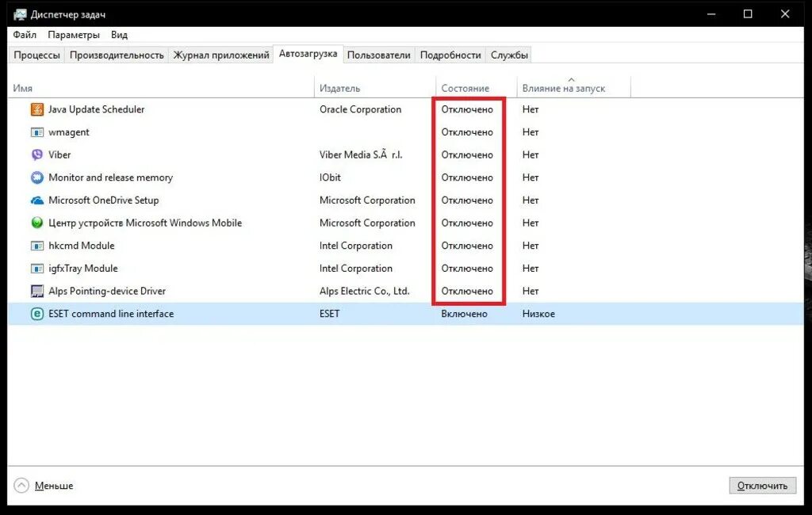Open the Подробности tab
The image size is (812, 515).
(450, 55)
